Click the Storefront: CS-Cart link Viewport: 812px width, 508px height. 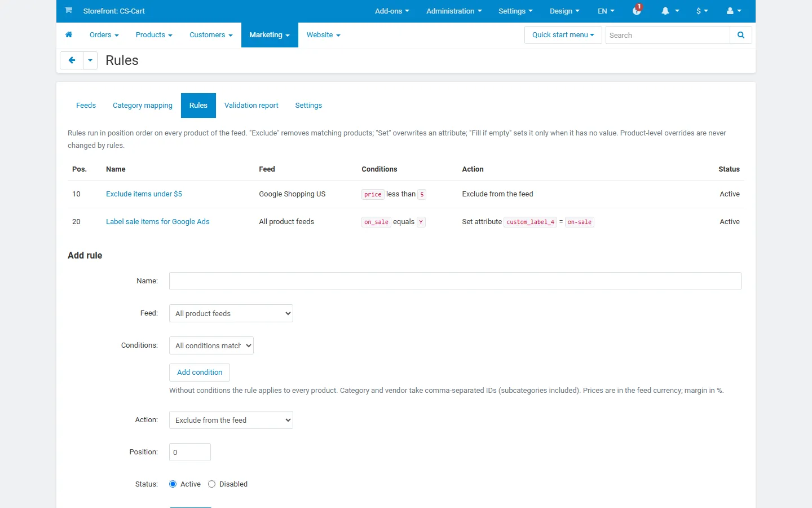click(114, 11)
